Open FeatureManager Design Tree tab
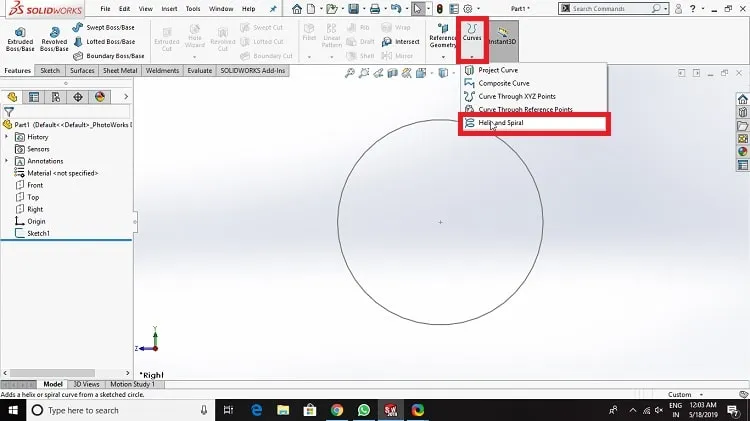 tap(12, 97)
